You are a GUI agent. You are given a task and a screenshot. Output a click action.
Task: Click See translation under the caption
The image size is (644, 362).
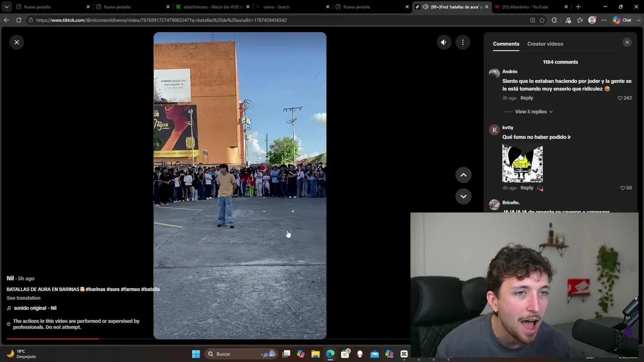tap(24, 298)
